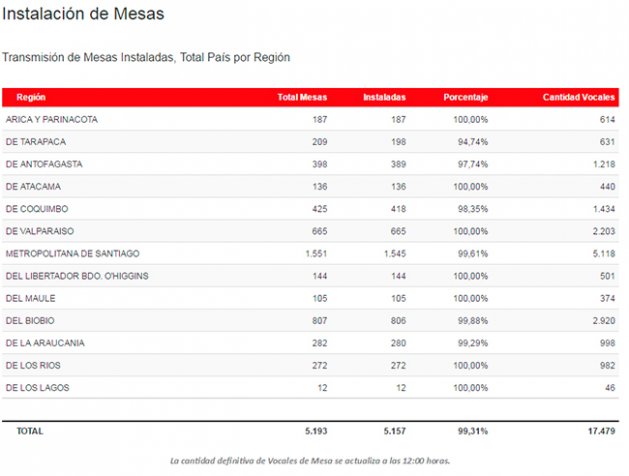
Task: Click the DE LOS RIOS region
Action: 36,365
